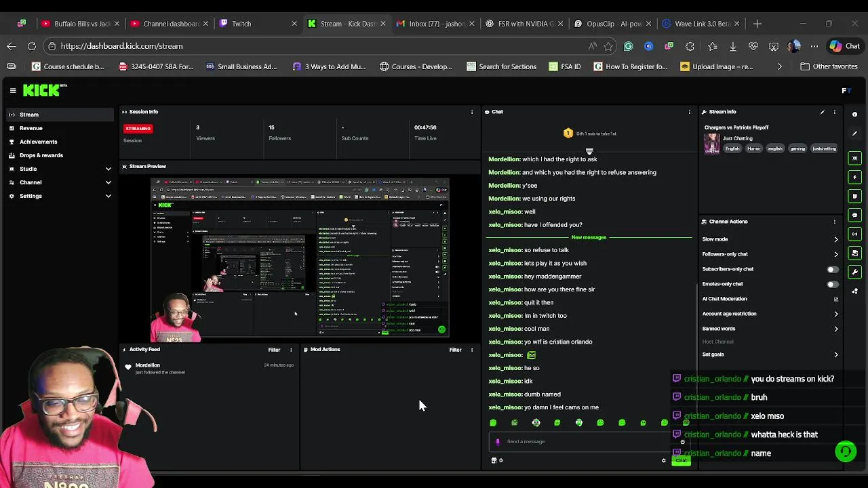868x488 pixels.
Task: Click the gift sub coin icon
Action: pos(568,134)
